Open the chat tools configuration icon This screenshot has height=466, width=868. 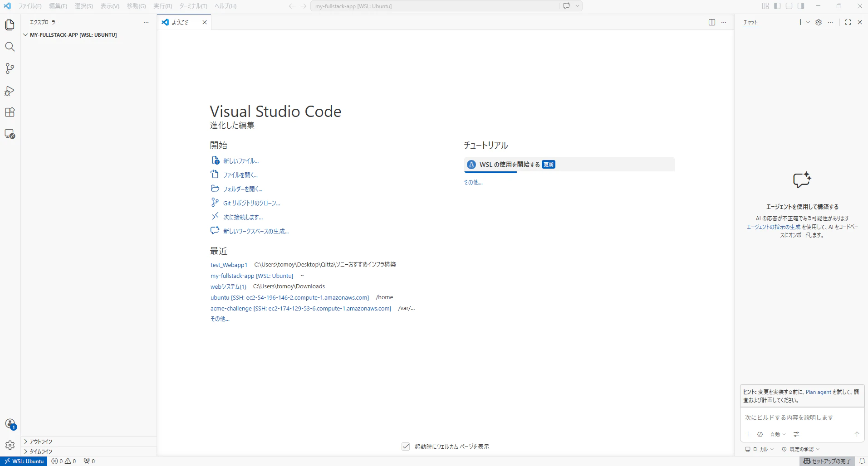click(x=796, y=434)
